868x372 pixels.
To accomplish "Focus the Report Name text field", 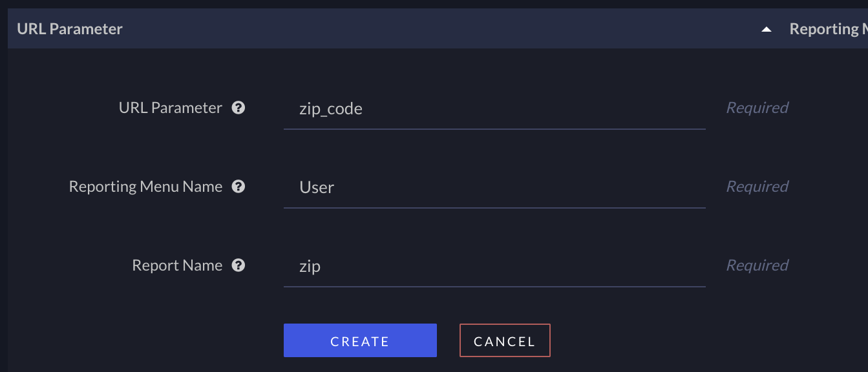I will click(494, 267).
